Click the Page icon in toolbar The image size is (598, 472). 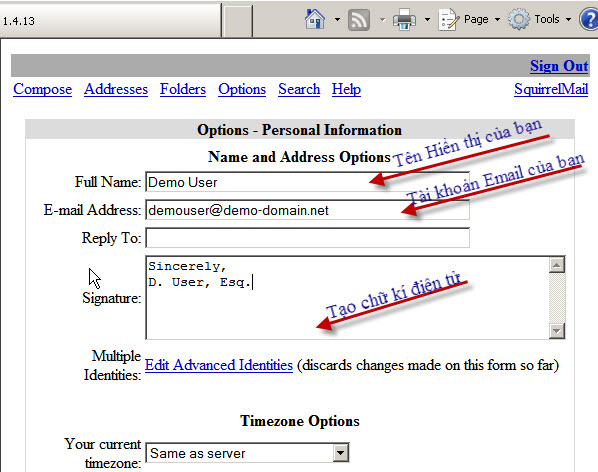click(x=448, y=19)
